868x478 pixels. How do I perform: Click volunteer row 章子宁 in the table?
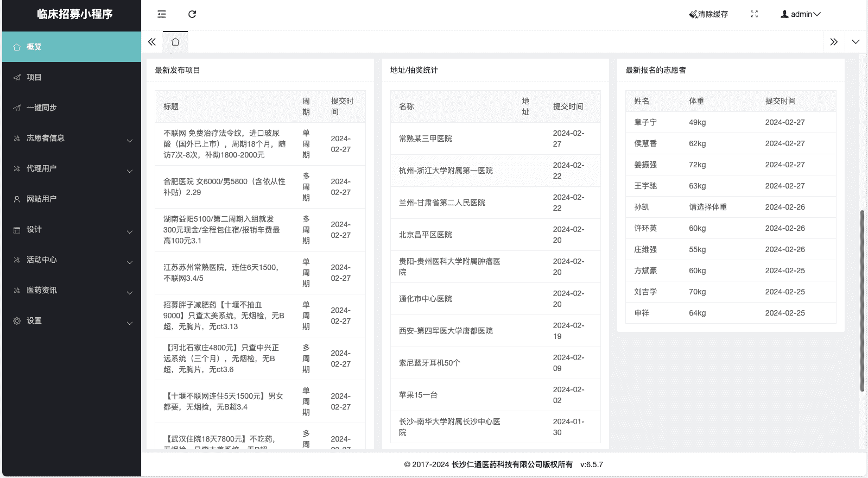730,122
